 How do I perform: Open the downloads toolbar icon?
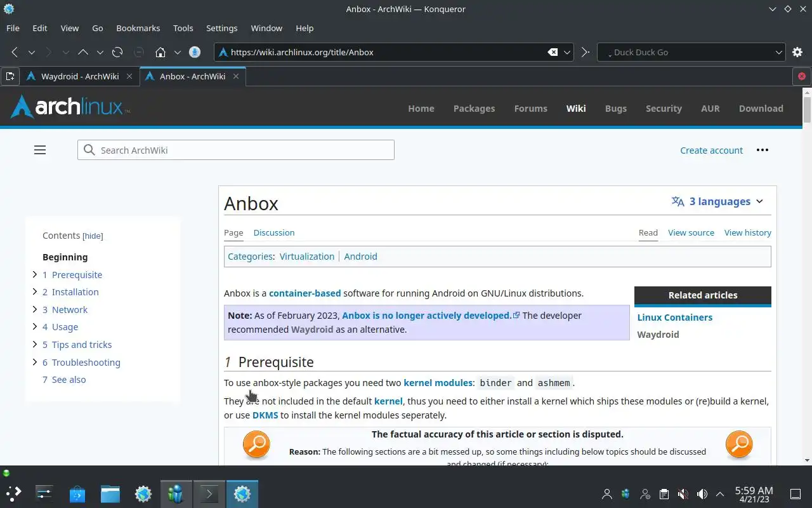point(195,52)
